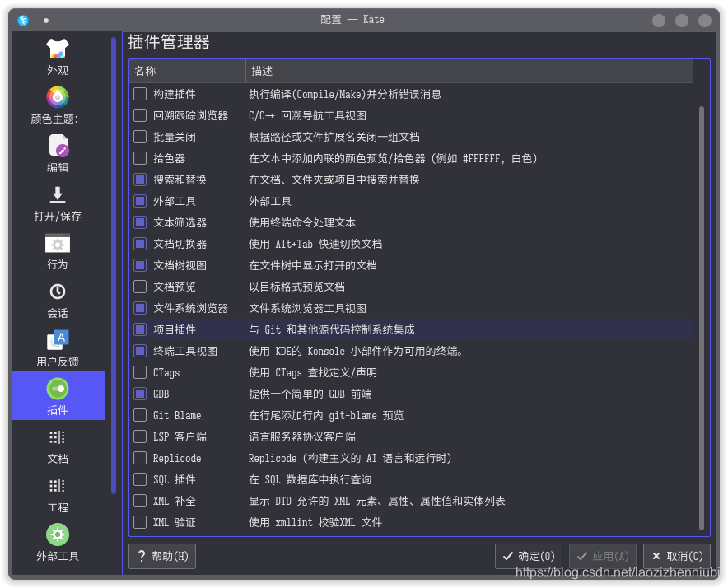Enable the XML 验证 checkbox
728x588 pixels.
click(140, 522)
